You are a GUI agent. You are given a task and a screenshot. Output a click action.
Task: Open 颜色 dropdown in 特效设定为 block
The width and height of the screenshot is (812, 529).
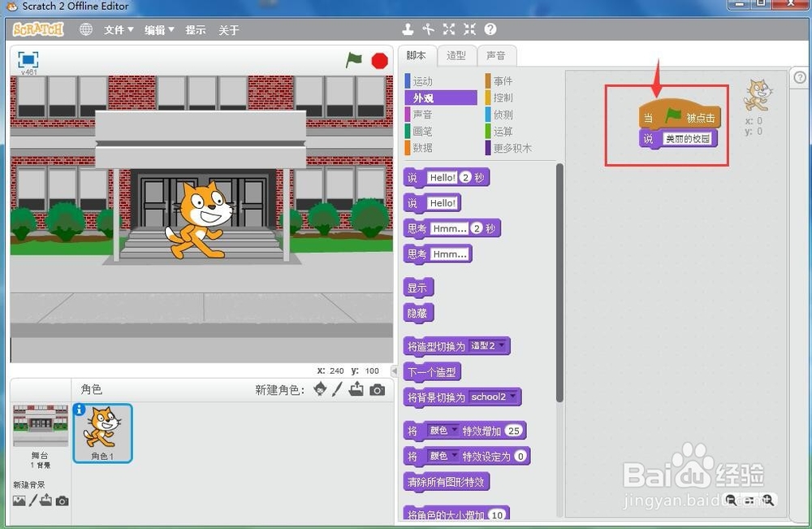443,456
